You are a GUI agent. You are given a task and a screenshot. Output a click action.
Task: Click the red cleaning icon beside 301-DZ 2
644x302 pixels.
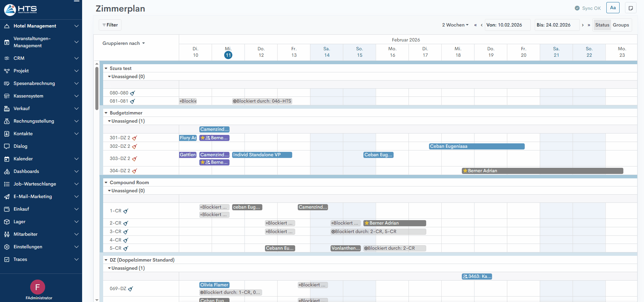click(134, 138)
